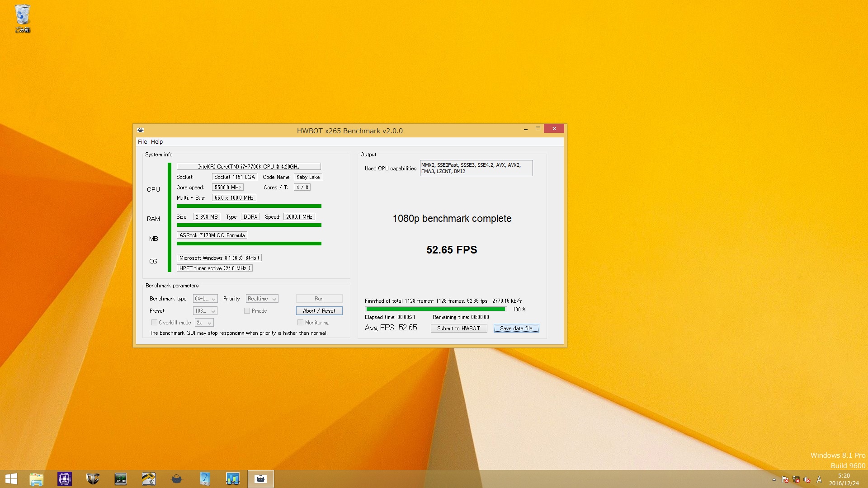Open the File menu

click(x=142, y=141)
